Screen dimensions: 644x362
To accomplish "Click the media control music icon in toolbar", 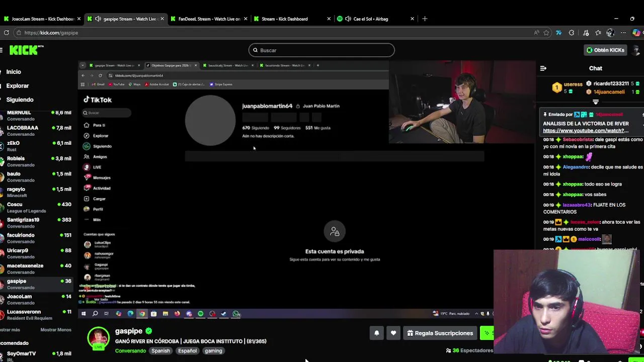I will 586,33.
